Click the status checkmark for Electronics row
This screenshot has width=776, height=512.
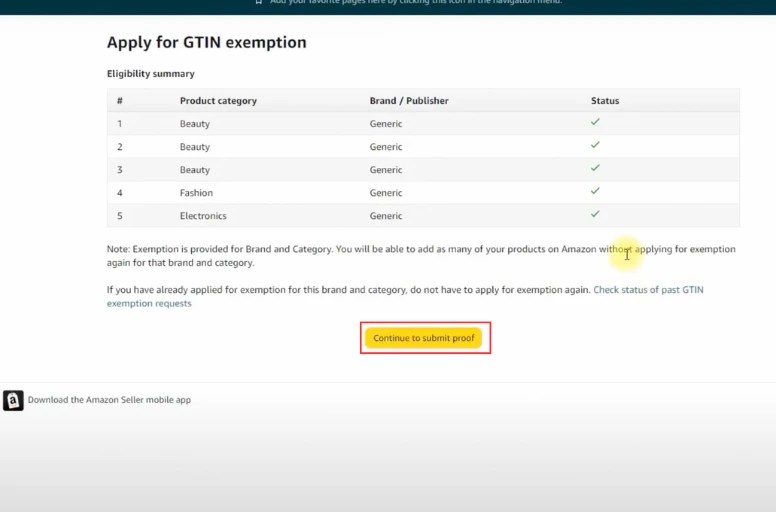[595, 214]
